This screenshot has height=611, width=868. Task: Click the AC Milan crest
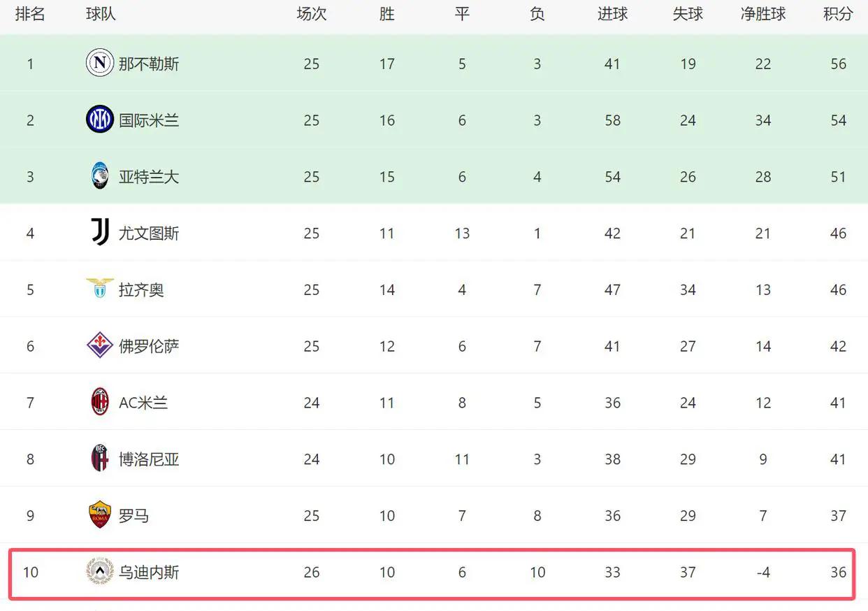click(100, 402)
